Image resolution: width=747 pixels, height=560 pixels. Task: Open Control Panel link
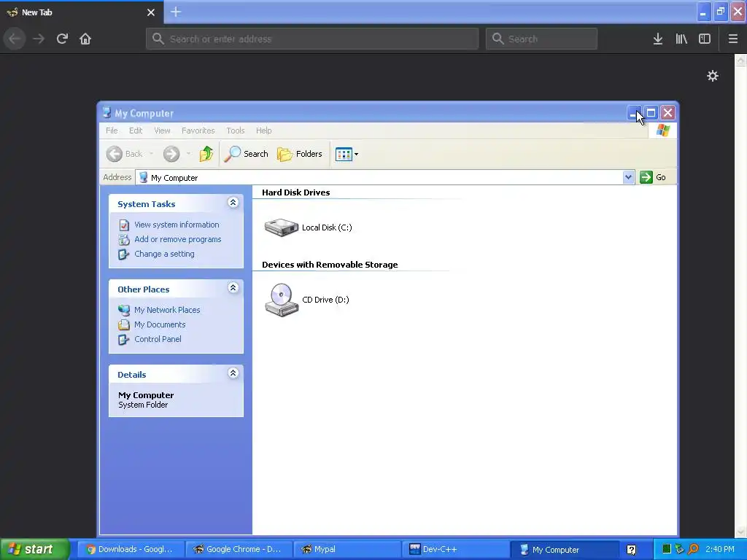[x=158, y=340]
